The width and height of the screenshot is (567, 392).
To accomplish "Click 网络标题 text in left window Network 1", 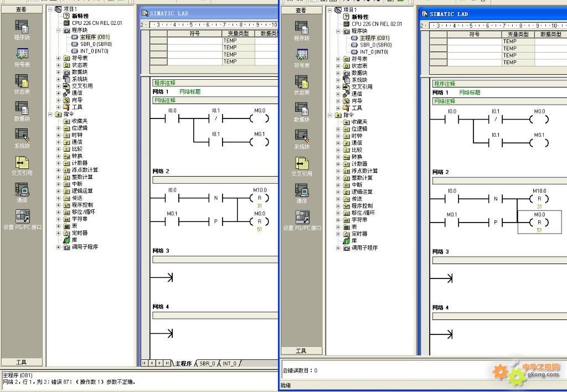I will (x=190, y=92).
